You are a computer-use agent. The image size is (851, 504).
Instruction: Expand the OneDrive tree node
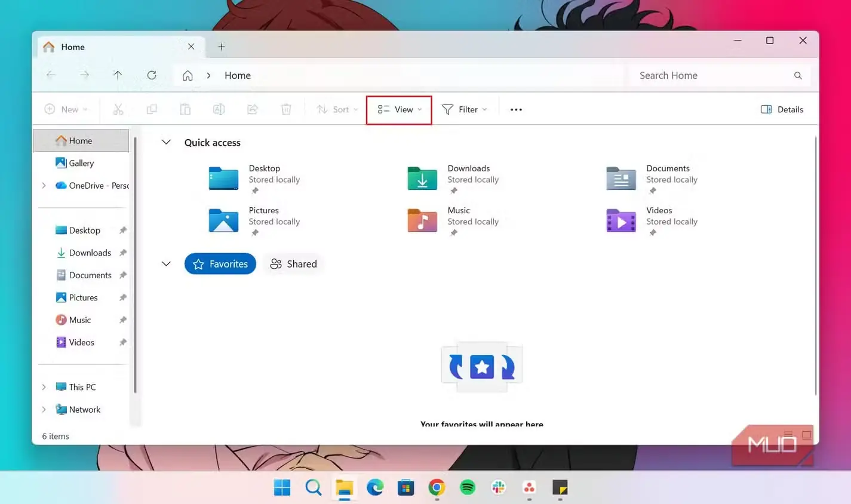44,186
